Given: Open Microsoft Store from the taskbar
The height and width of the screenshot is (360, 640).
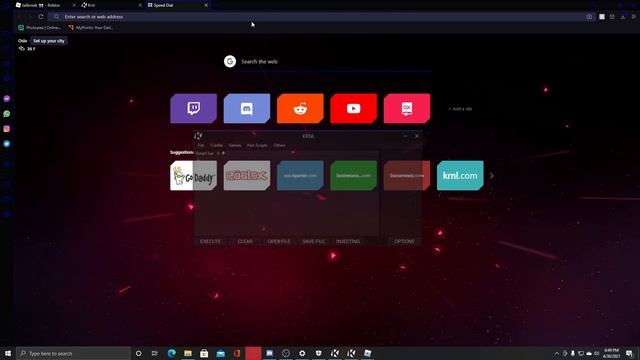Looking at the screenshot, I should pos(204,353).
